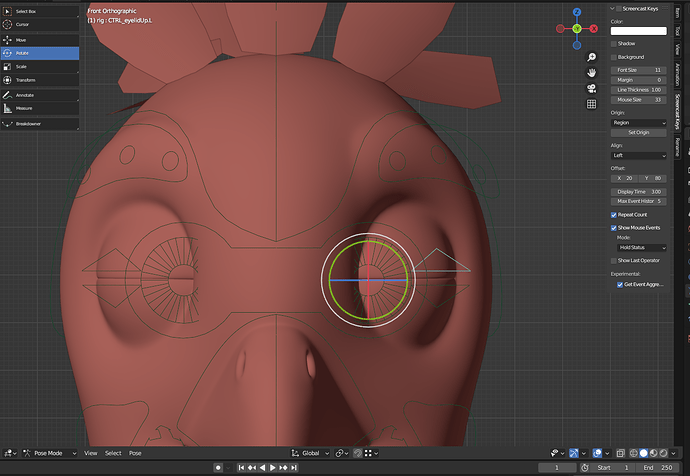Toggle viewport gizmos visibility
The image size is (690, 476).
pyautogui.click(x=574, y=453)
